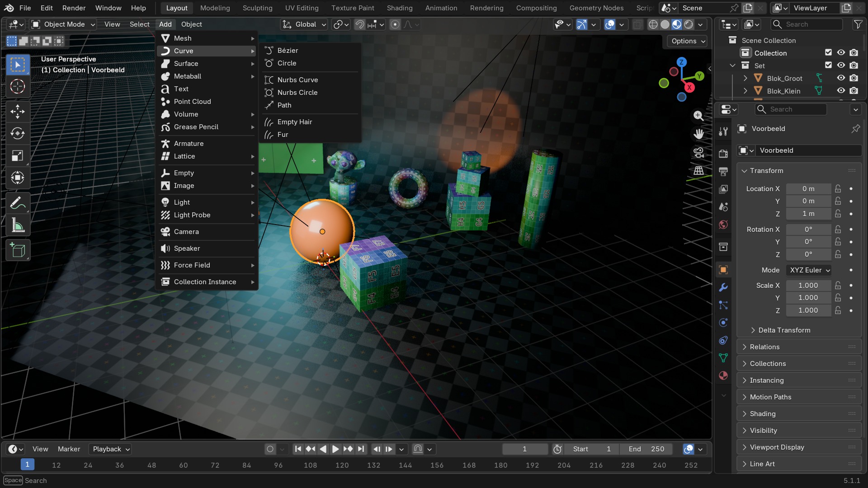Toggle viewport overlays button
This screenshot has width=868, height=488.
pyautogui.click(x=609, y=24)
